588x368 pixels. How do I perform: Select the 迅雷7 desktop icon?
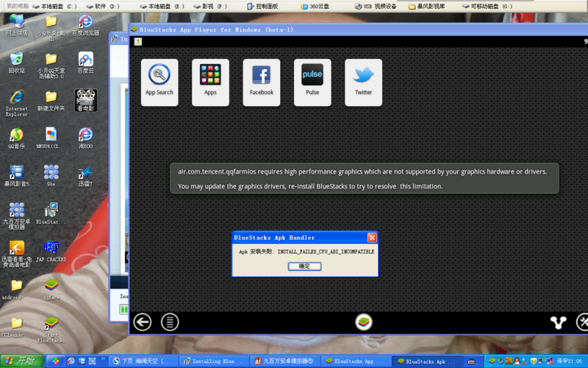click(85, 176)
